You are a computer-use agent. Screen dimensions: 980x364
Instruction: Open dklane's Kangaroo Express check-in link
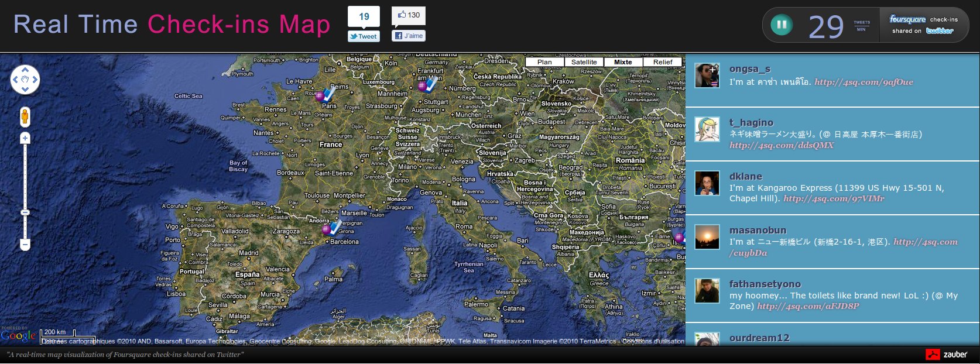[x=834, y=198]
